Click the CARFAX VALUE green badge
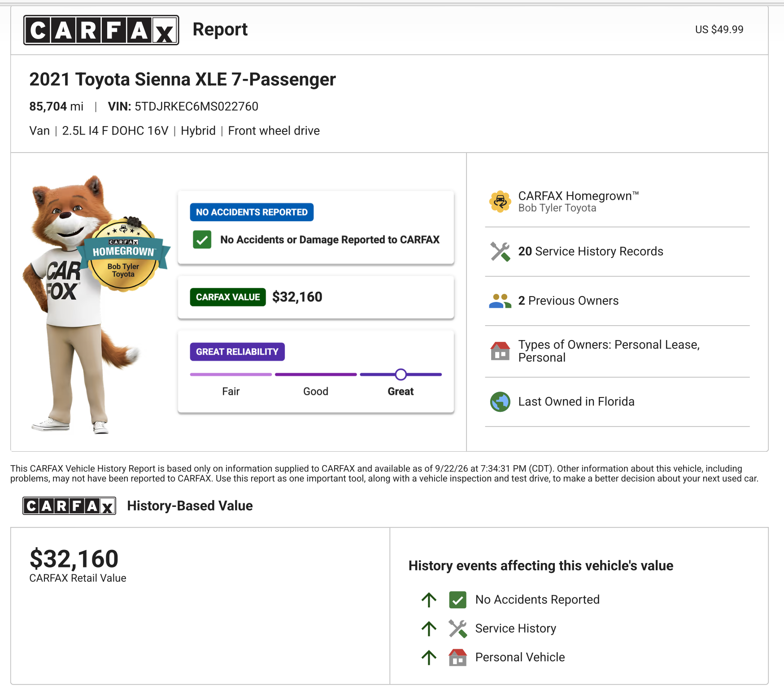 (228, 297)
